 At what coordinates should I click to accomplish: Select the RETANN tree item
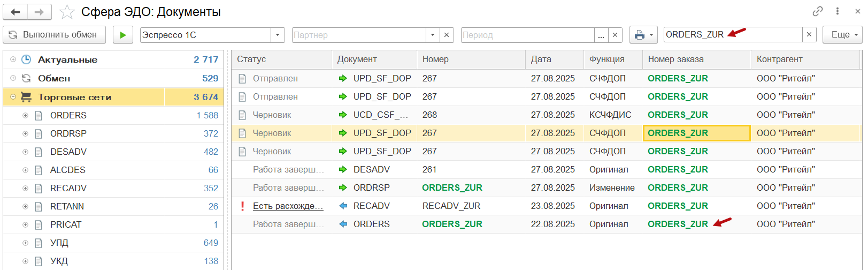coord(67,207)
